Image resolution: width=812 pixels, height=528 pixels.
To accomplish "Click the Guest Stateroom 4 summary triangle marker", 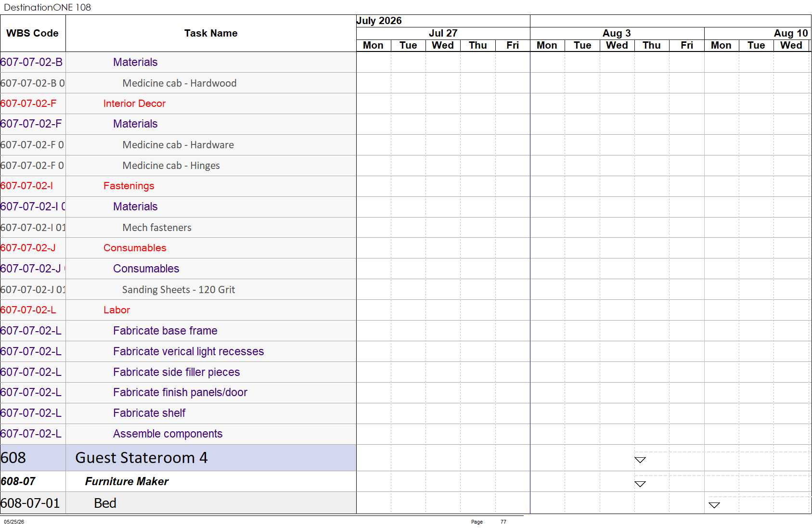I will point(640,460).
